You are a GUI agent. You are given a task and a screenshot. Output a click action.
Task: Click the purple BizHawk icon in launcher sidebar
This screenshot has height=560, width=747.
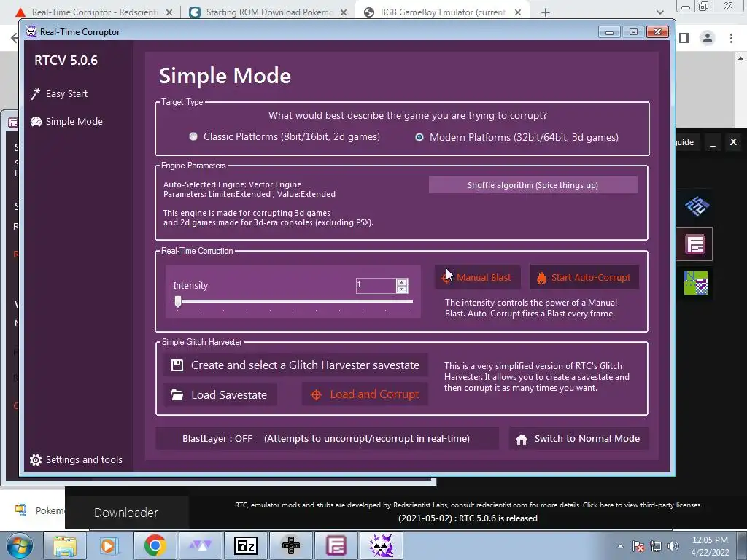pos(695,245)
